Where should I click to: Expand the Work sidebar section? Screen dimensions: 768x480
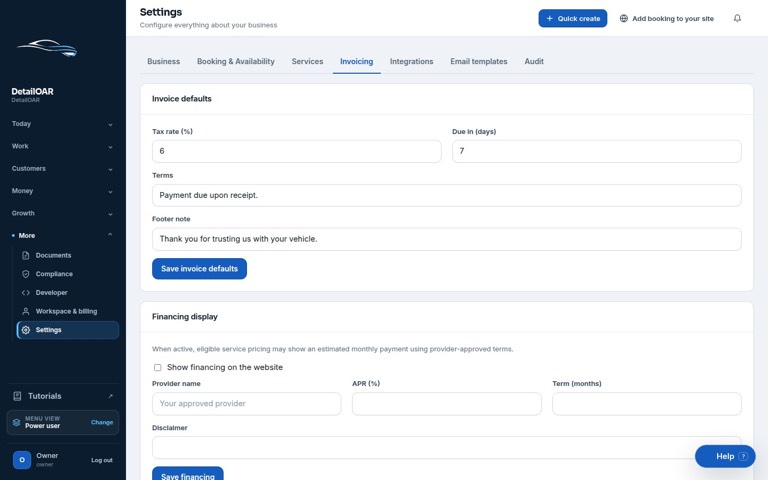pos(62,146)
